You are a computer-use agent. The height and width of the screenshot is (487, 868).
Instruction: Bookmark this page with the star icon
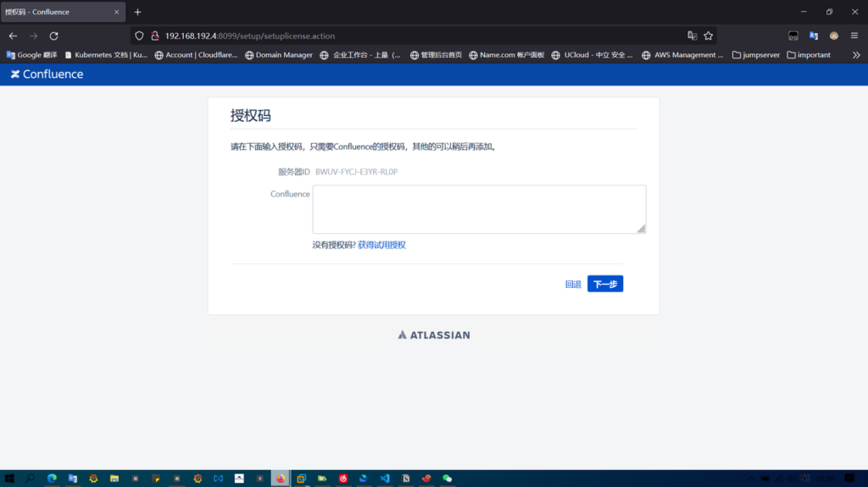point(708,36)
